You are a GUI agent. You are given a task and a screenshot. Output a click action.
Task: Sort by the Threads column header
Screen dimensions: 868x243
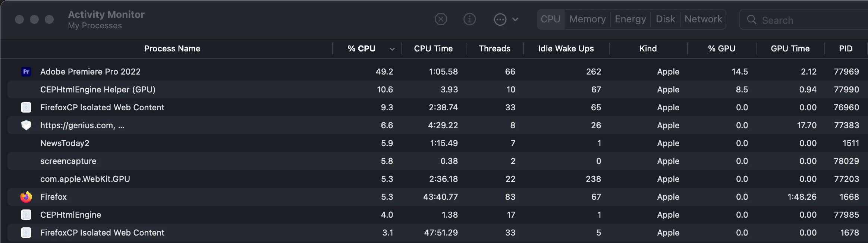[494, 48]
